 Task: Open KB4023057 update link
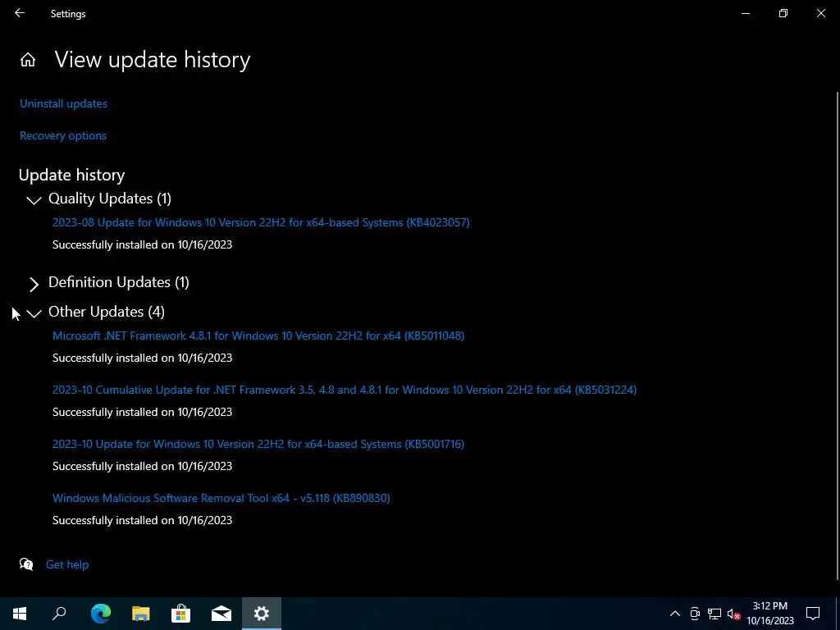pyautogui.click(x=261, y=222)
